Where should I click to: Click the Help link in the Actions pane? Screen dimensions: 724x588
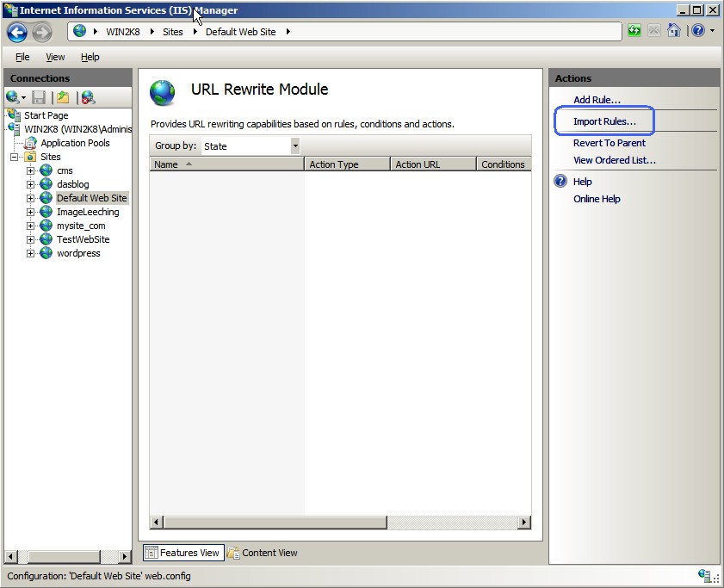pyautogui.click(x=582, y=182)
